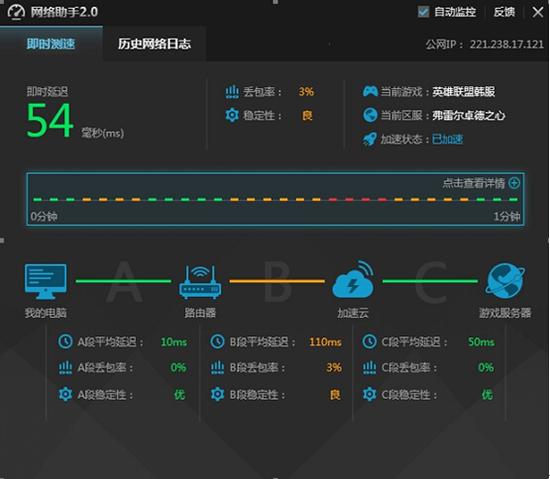Click the gear icon beside A段稳定性
The image size is (550, 479).
(x=65, y=394)
